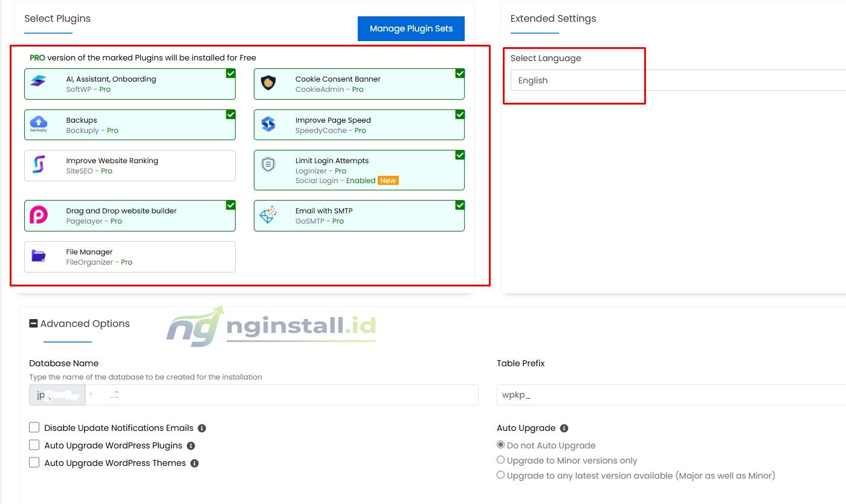Viewport: 846px width, 504px height.
Task: Check Auto Upgrade WordPress Plugins option
Action: 34,445
